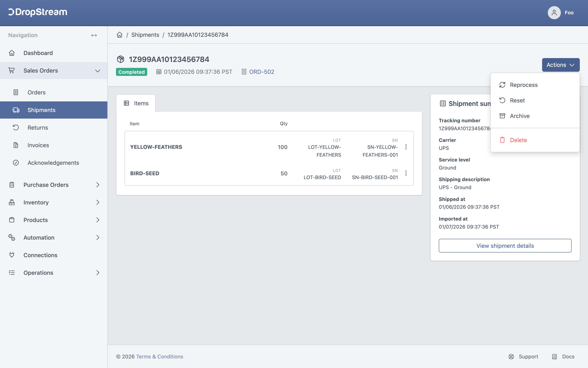This screenshot has height=368, width=588.
Task: Click the Returns arrow icon
Action: click(16, 128)
